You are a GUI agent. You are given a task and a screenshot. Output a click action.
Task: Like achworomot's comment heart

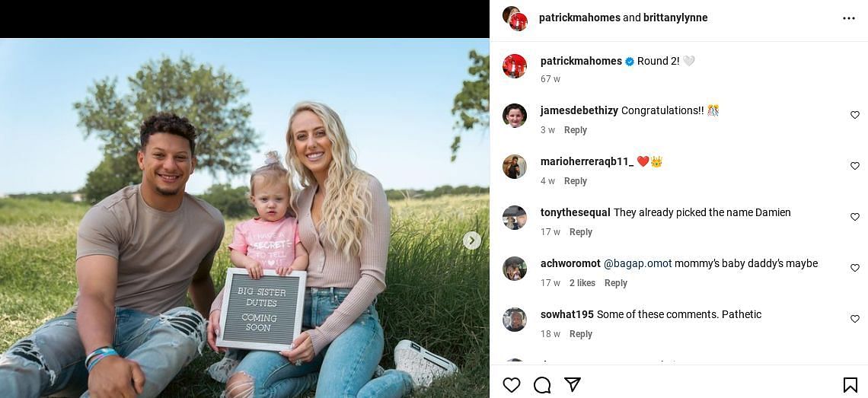pyautogui.click(x=855, y=268)
